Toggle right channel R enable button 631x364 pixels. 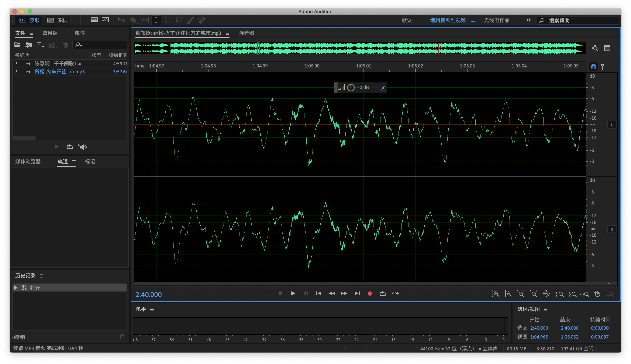tap(612, 229)
